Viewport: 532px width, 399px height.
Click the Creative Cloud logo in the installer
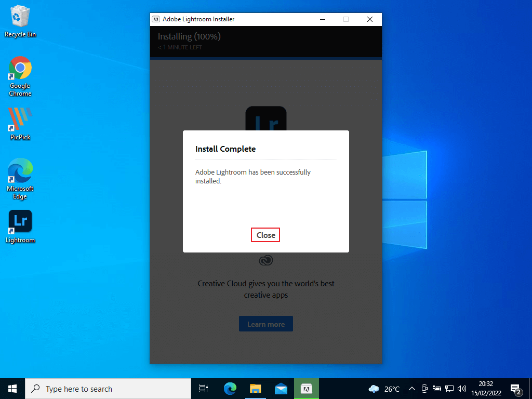click(x=265, y=260)
